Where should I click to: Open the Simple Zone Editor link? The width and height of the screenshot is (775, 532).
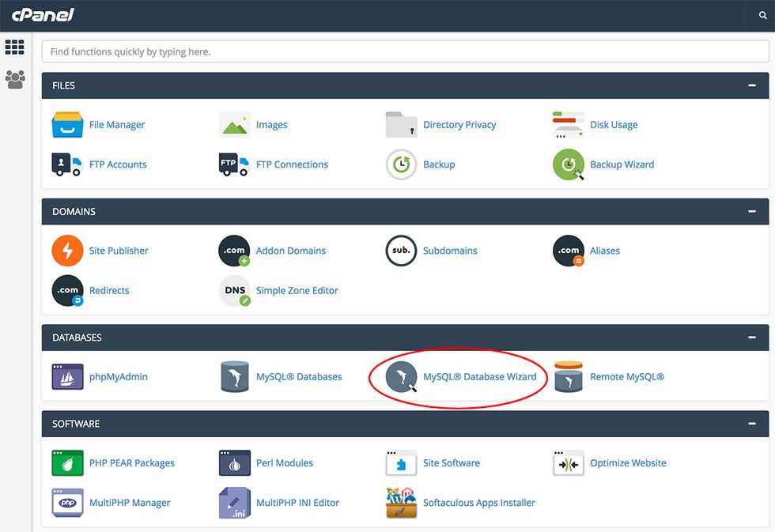(297, 290)
